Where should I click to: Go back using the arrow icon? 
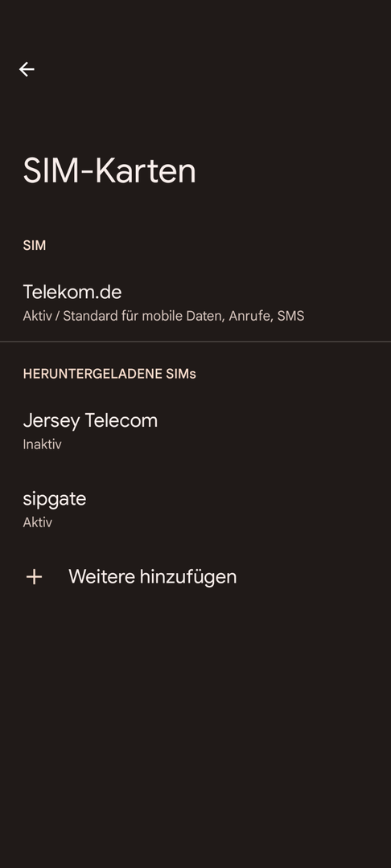(27, 69)
